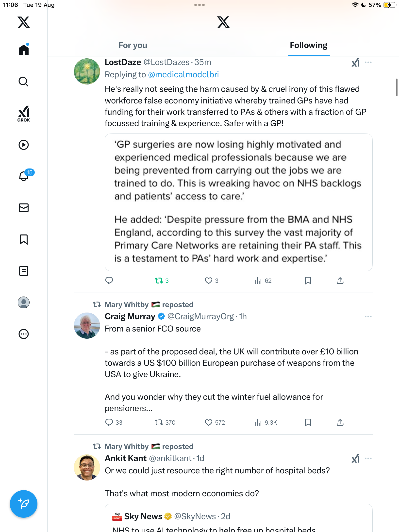Select the Following tab
This screenshot has width=399, height=532.
(308, 45)
